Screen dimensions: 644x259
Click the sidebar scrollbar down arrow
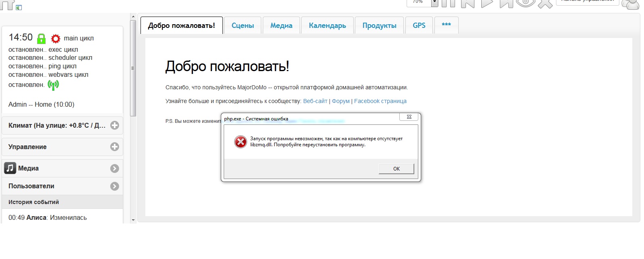(133, 220)
